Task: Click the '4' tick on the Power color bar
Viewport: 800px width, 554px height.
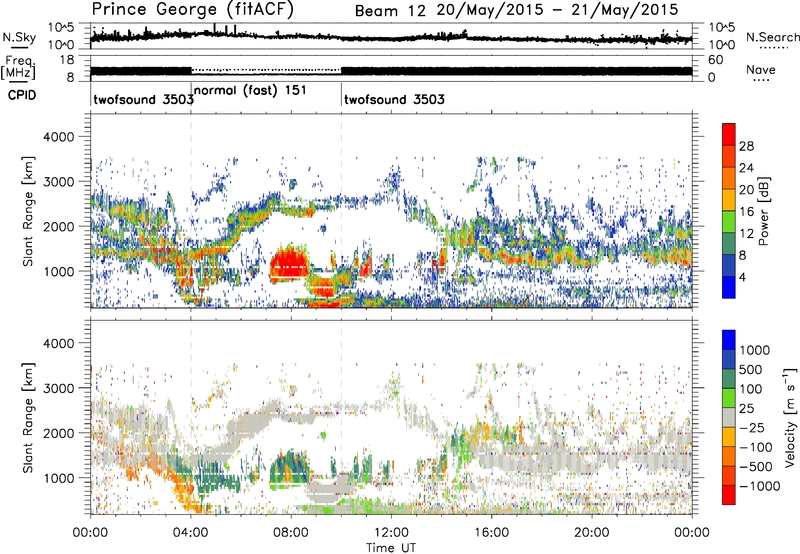Action: tap(743, 277)
